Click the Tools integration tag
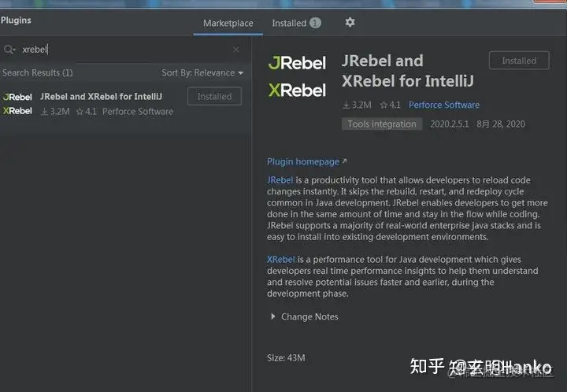This screenshot has width=567, height=392. [382, 124]
